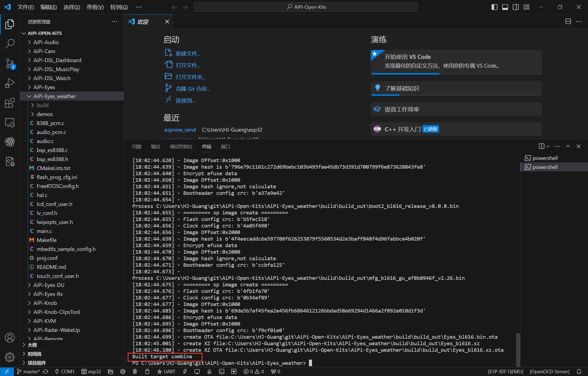The image size is (588, 376).
Task: Click the 克隆 Git 仓库... link
Action: tap(193, 89)
